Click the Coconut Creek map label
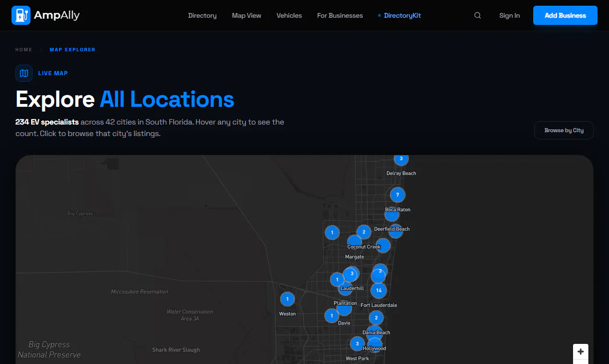This screenshot has width=609, height=364. pyautogui.click(x=364, y=247)
